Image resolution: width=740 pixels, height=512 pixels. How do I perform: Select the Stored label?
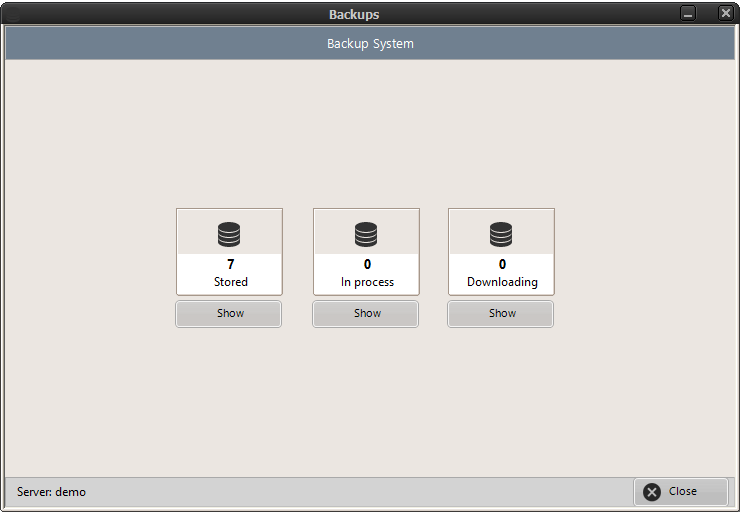(x=231, y=282)
